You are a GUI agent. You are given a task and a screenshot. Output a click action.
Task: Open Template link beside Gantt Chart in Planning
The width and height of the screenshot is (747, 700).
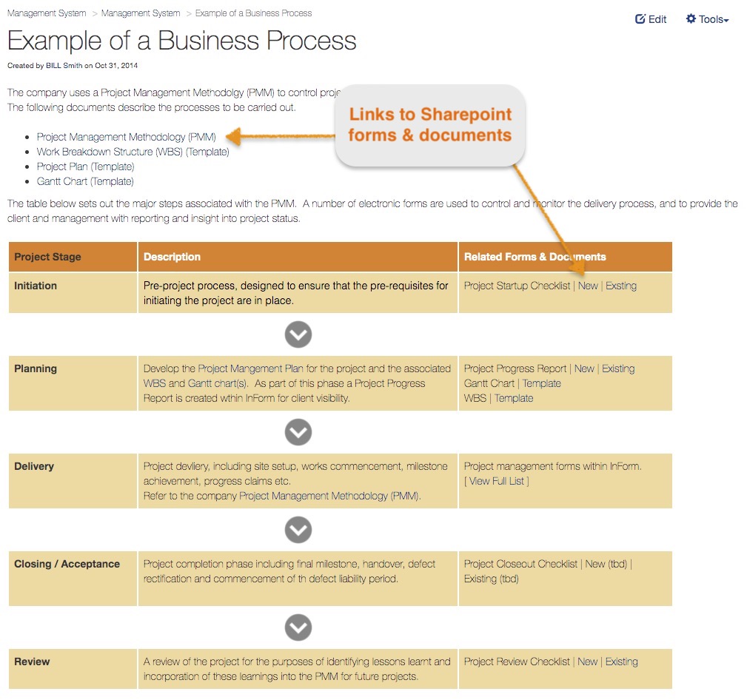click(x=542, y=383)
